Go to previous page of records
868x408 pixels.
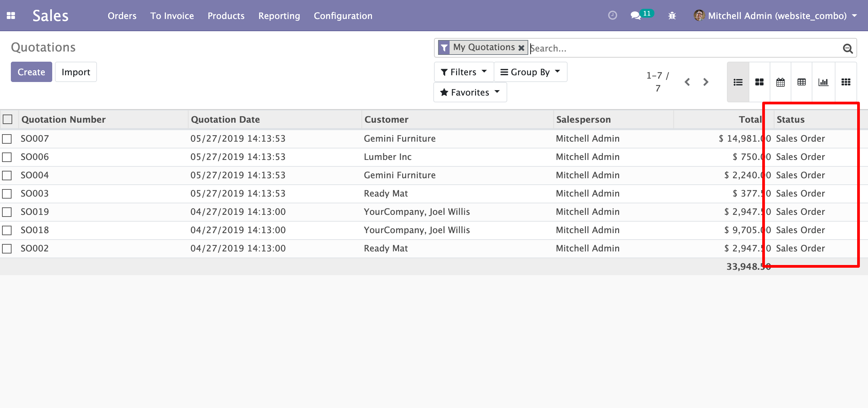pyautogui.click(x=687, y=82)
